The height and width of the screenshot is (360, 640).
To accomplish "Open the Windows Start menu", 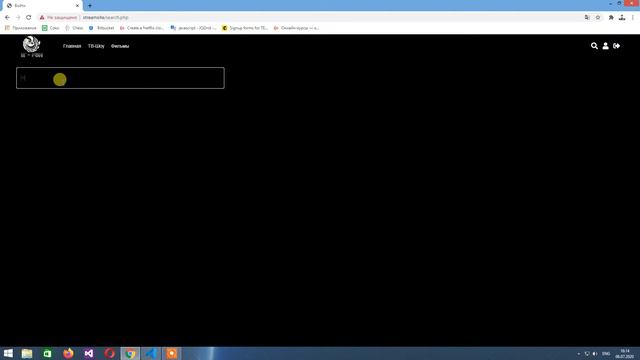I will (x=8, y=353).
